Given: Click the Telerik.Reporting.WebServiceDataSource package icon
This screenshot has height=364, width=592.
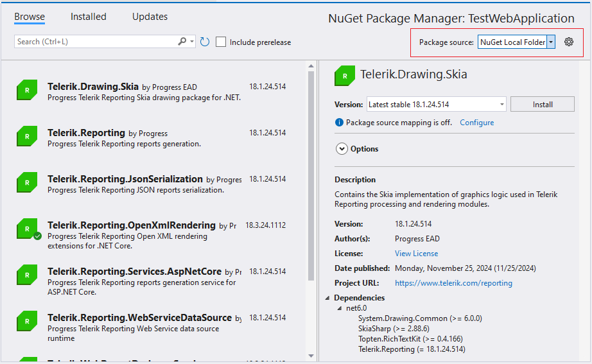Looking at the screenshot, I should tap(27, 322).
